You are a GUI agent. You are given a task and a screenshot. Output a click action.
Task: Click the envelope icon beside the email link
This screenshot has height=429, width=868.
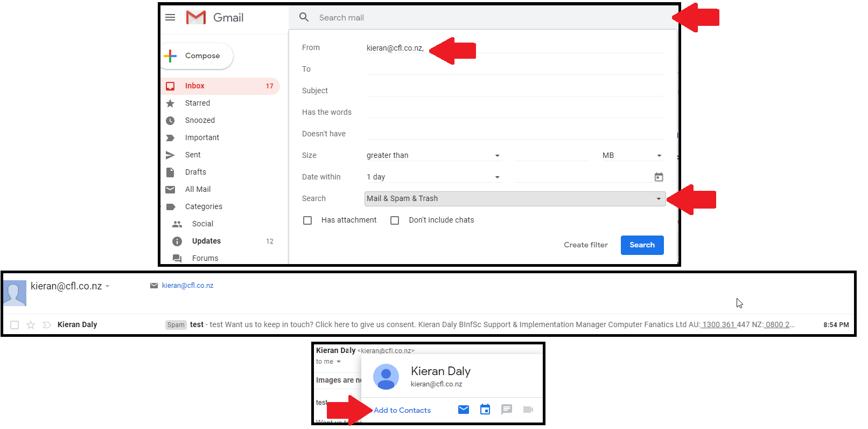coord(154,285)
